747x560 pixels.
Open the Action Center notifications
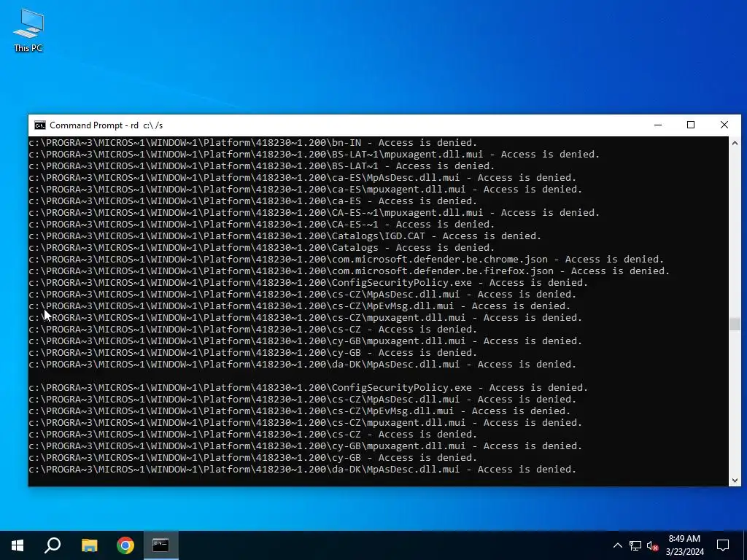(x=723, y=545)
